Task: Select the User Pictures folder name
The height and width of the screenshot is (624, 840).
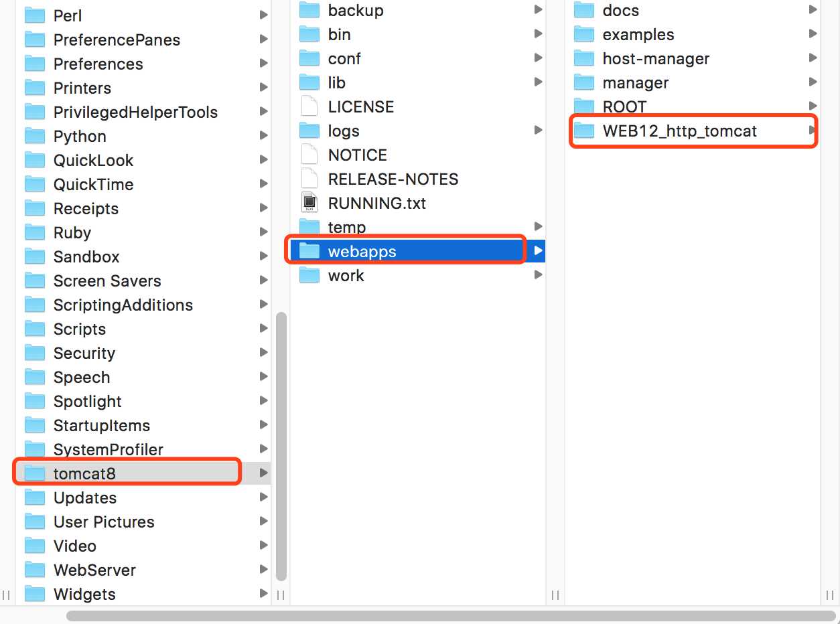Action: (x=104, y=522)
